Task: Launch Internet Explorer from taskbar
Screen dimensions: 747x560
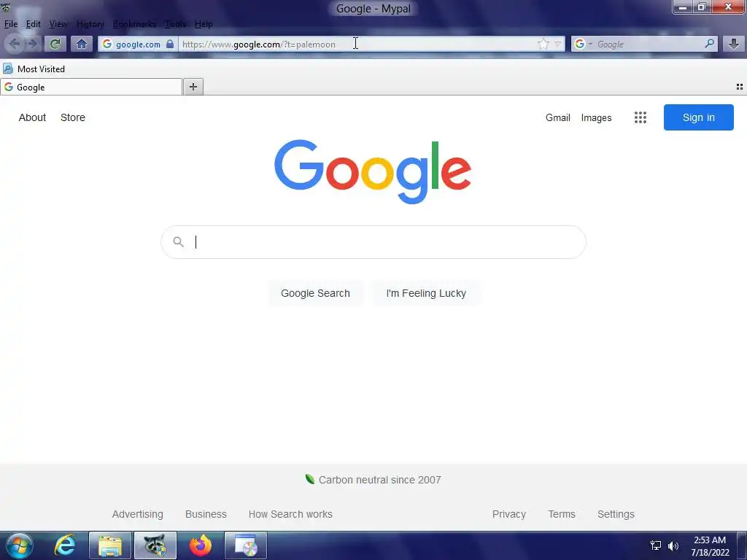Action: [x=65, y=545]
